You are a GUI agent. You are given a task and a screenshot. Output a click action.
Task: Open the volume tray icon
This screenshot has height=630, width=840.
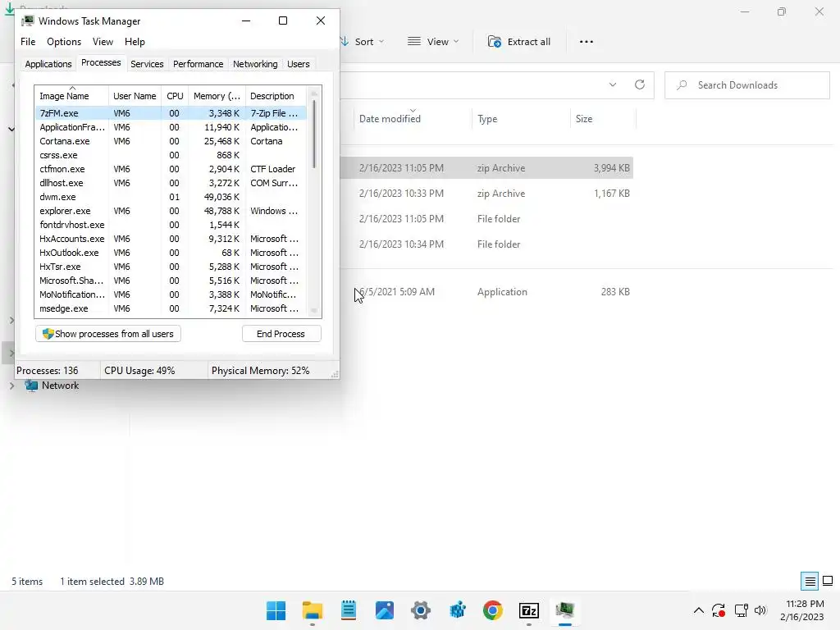click(x=760, y=610)
